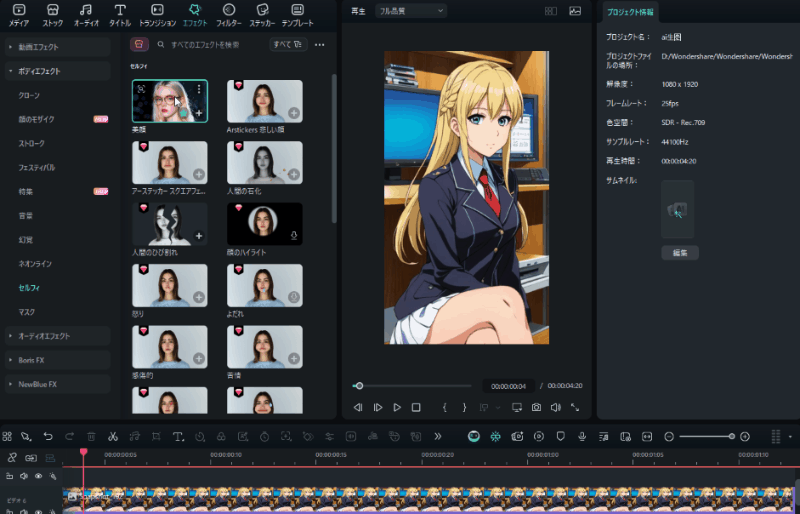The width and height of the screenshot is (800, 514).
Task: Toggle the ripple icon right of the chain link
Action: point(50,458)
